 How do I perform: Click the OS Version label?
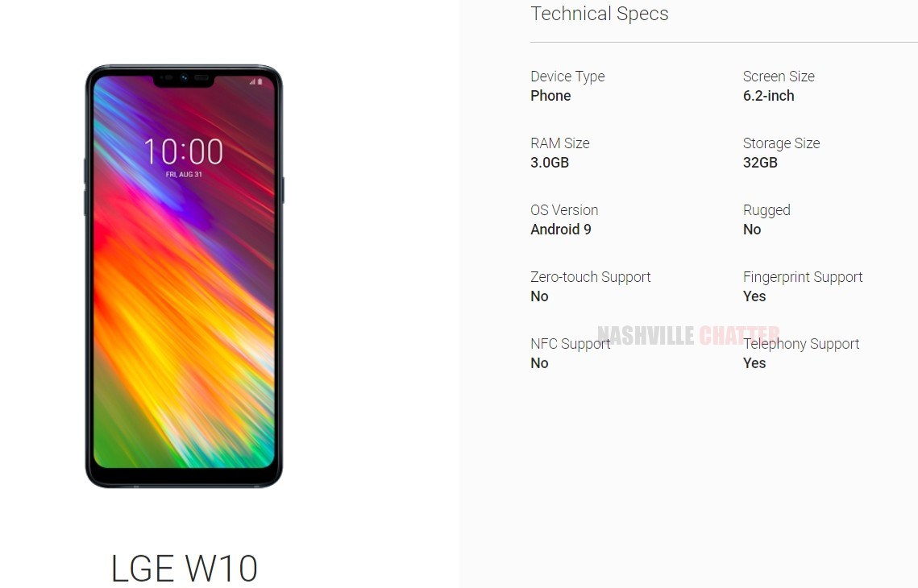564,210
